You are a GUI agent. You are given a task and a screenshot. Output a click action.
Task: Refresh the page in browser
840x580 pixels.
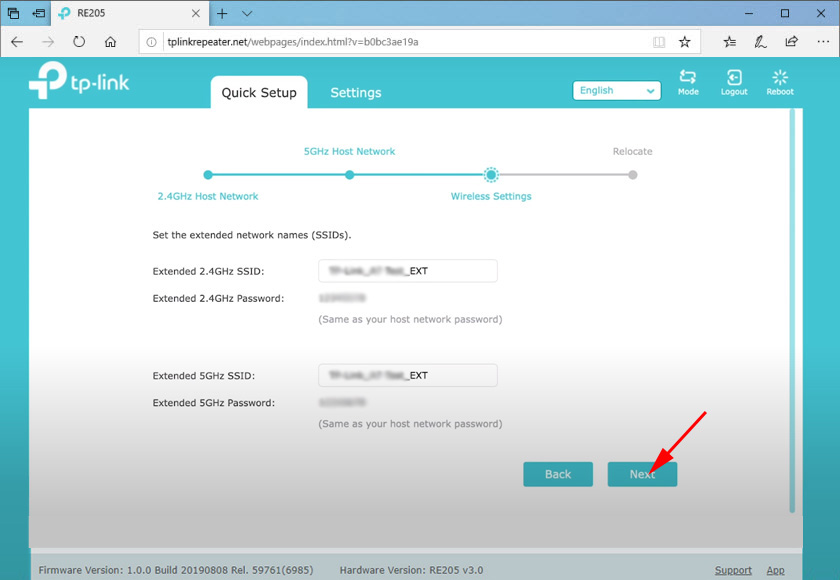point(79,42)
